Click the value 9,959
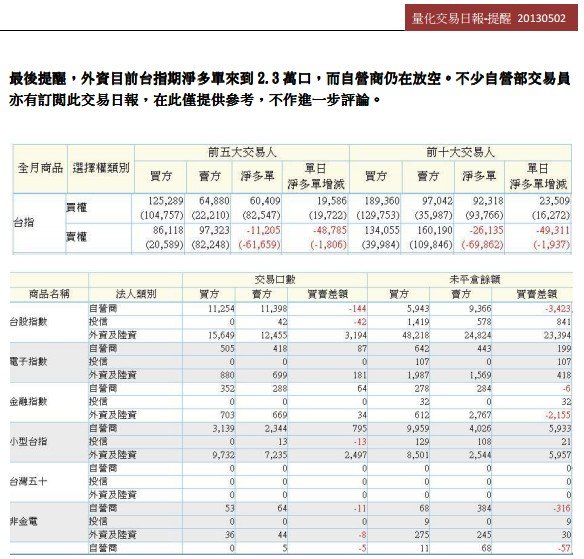The image size is (584, 559). point(418,428)
